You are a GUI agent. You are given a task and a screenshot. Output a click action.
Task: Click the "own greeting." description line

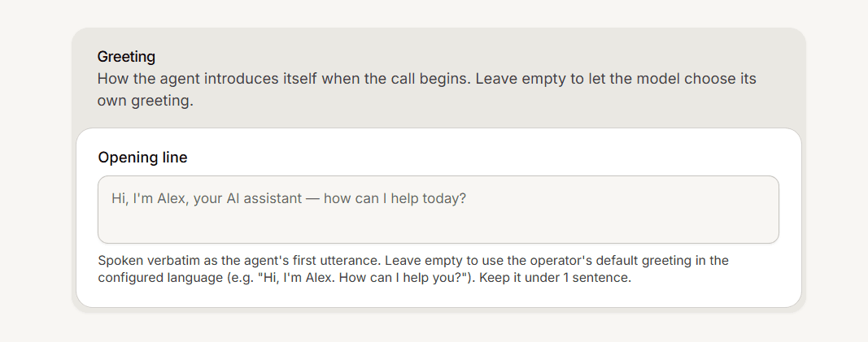[x=146, y=102]
